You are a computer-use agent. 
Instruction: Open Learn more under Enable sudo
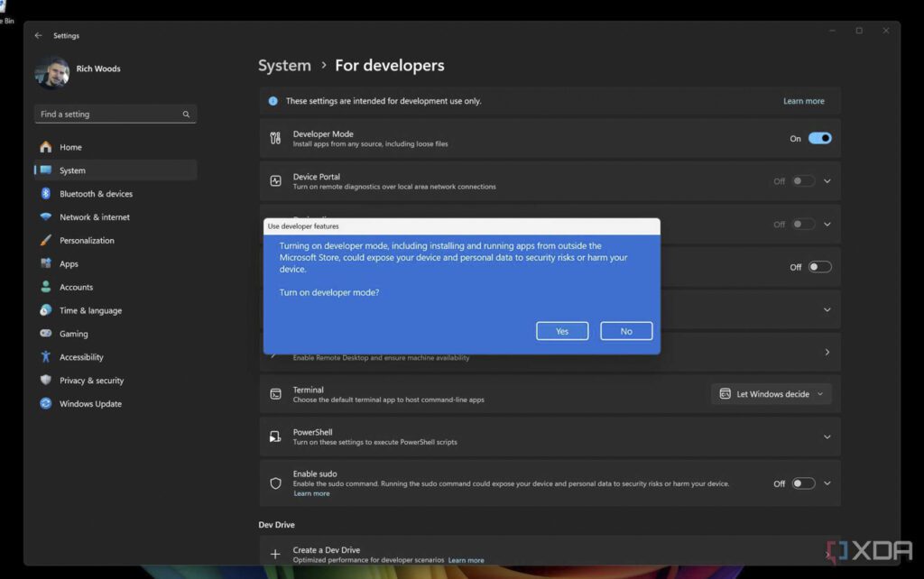click(311, 493)
